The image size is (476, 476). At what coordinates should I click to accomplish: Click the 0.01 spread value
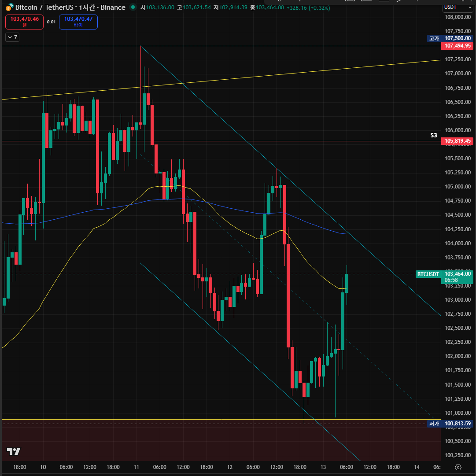click(52, 22)
